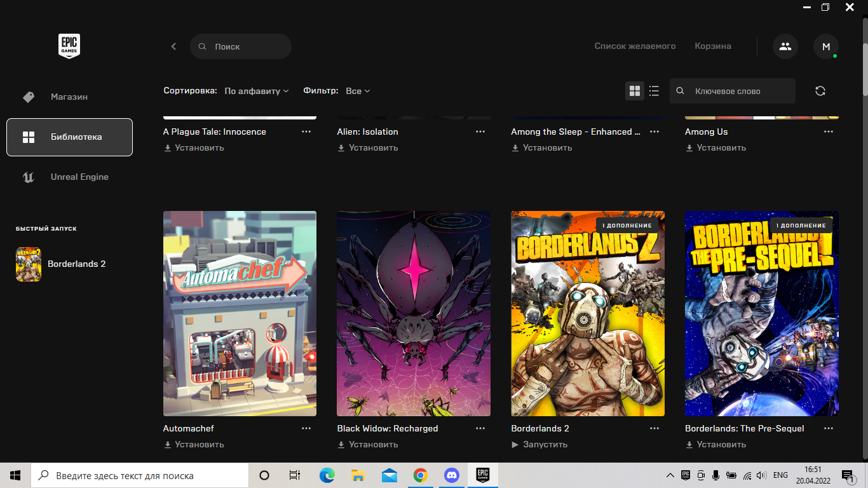Open Список желаемого
Screen dimensions: 868x488
click(x=635, y=46)
